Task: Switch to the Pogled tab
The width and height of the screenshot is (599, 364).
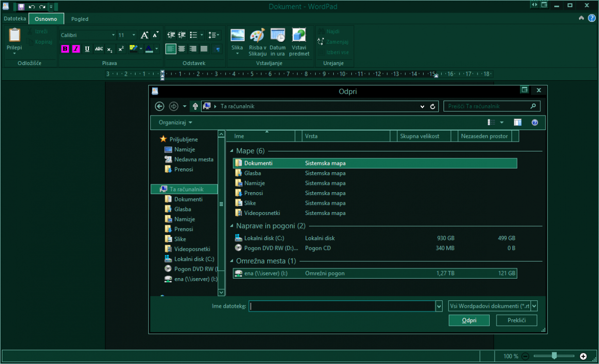Action: tap(80, 19)
